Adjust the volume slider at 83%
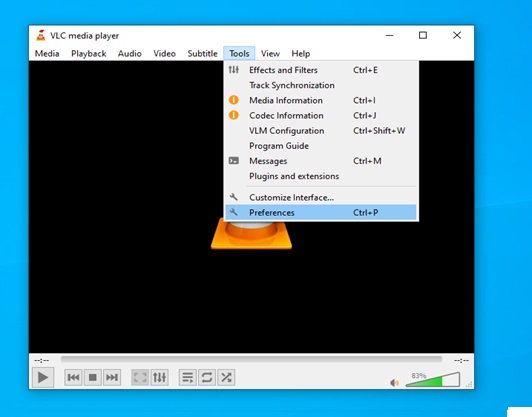Viewport: 532px width, 417px height. [433, 380]
